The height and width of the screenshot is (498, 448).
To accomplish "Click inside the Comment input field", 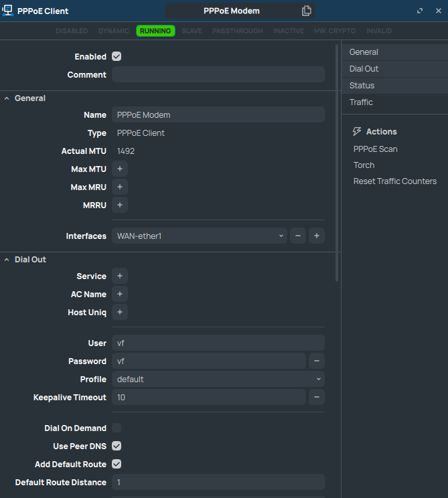I will pos(218,75).
